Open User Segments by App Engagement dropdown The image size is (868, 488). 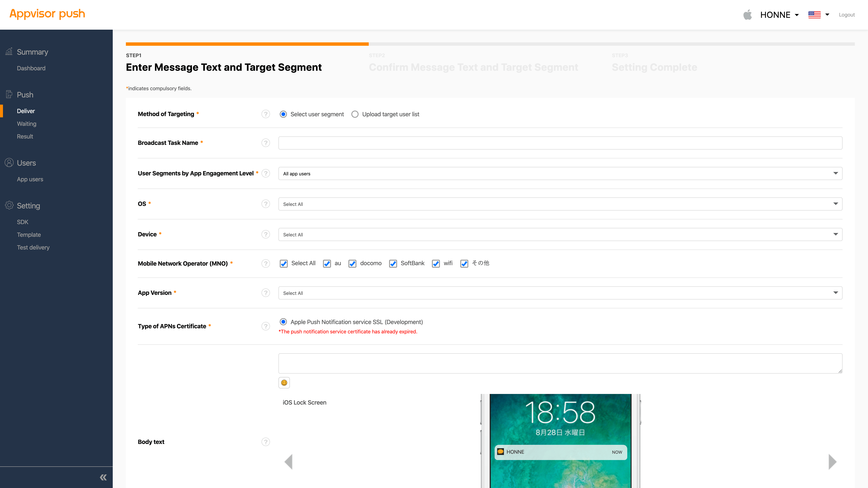[x=560, y=173]
